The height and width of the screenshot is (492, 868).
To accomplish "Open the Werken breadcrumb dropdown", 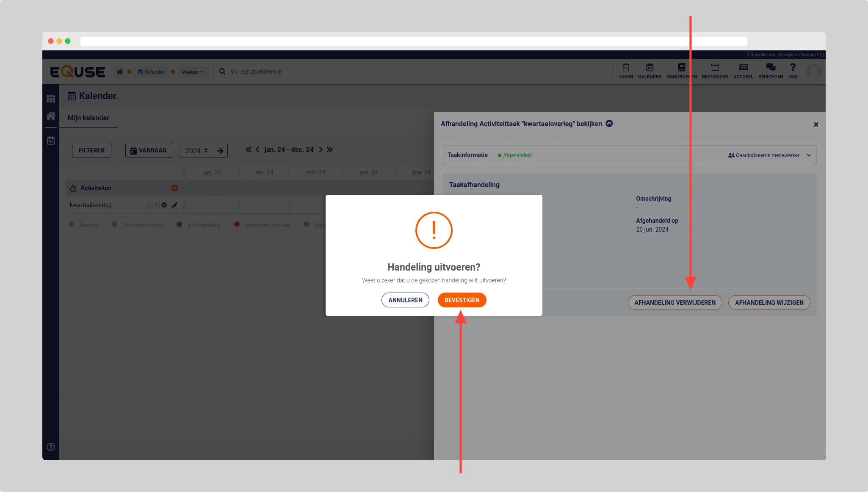I will point(192,72).
